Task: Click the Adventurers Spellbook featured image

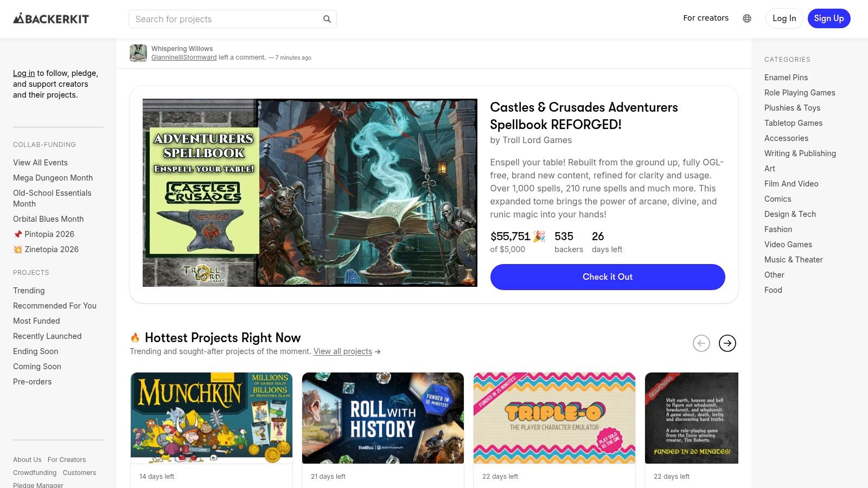Action: (310, 192)
